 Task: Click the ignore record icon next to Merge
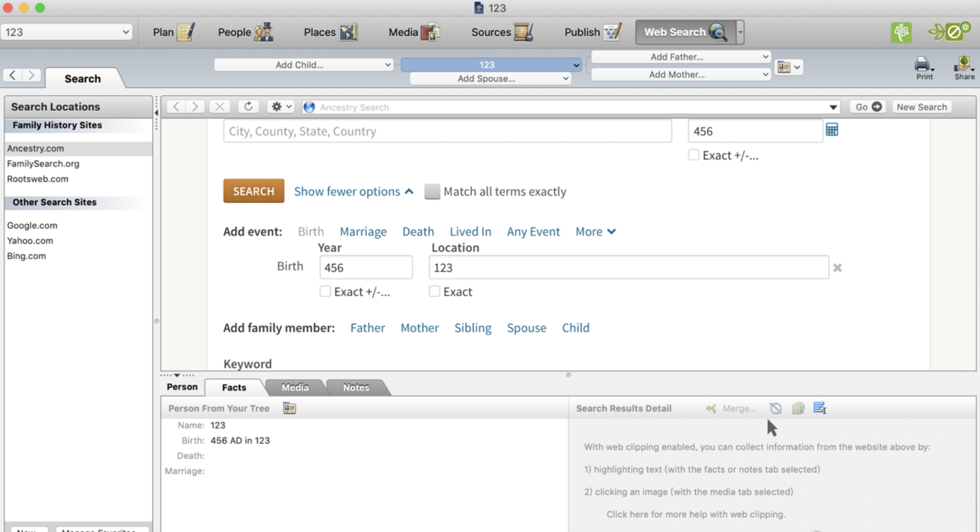coord(775,408)
